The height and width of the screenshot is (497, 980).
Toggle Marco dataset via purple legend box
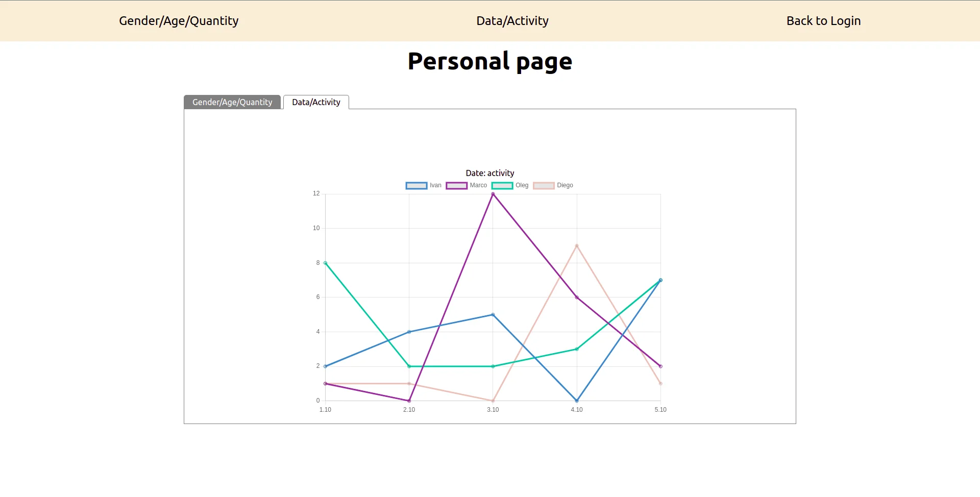[456, 186]
